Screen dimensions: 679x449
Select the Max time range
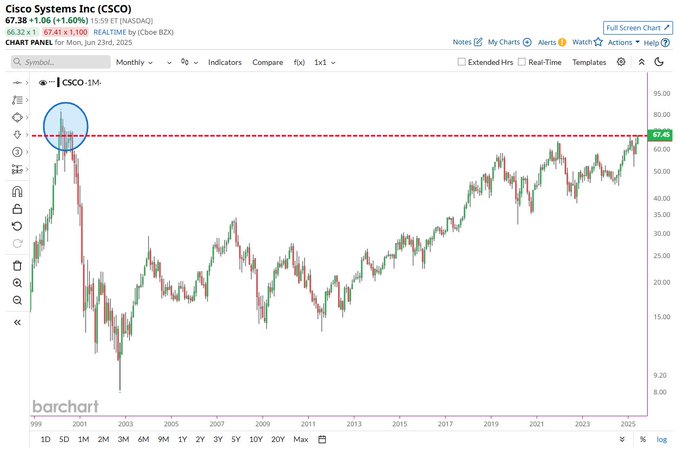[x=301, y=439]
